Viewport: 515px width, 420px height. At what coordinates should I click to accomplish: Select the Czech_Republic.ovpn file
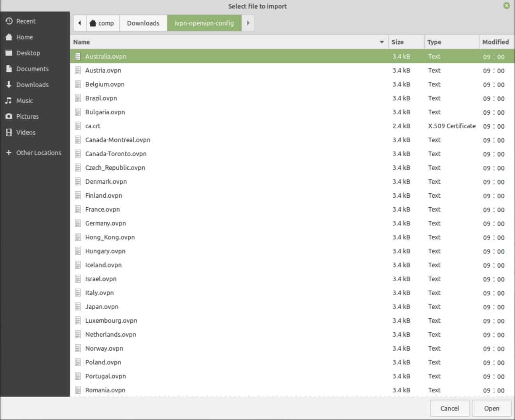tap(292, 168)
